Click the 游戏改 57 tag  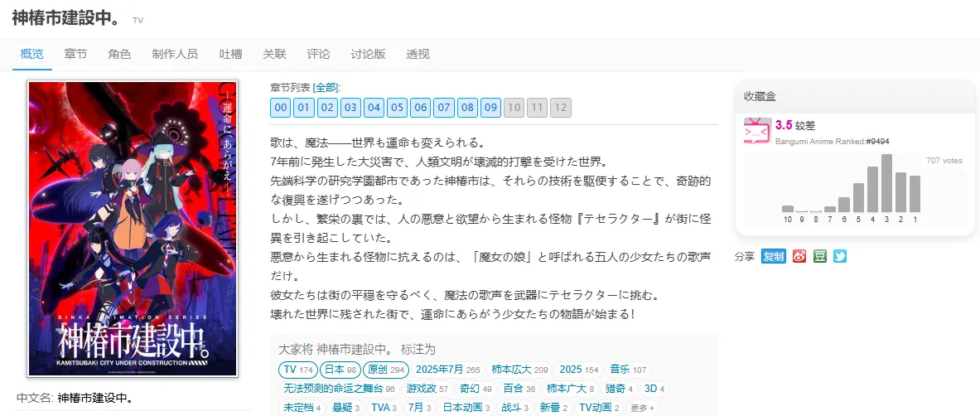tap(427, 389)
